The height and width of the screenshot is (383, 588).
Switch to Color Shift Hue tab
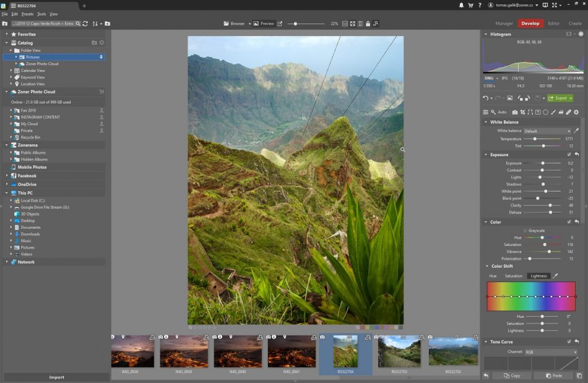click(493, 276)
